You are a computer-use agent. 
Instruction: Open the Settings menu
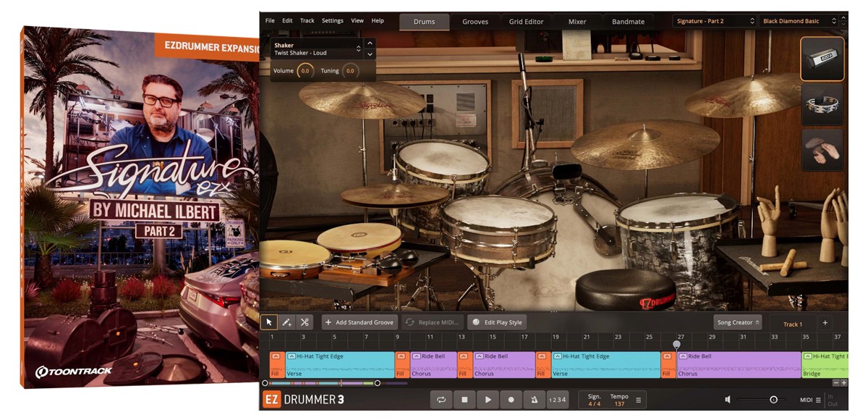[333, 21]
